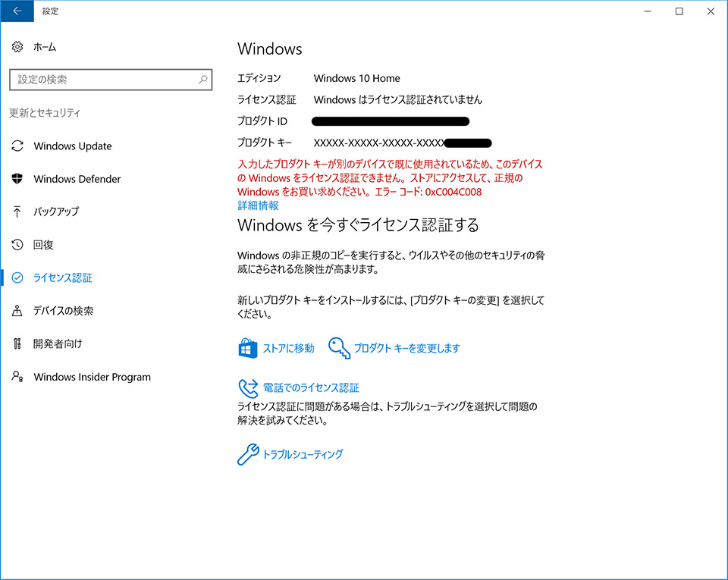The height and width of the screenshot is (580, 728).
Task: Click the ストアに移動 link
Action: click(x=288, y=348)
